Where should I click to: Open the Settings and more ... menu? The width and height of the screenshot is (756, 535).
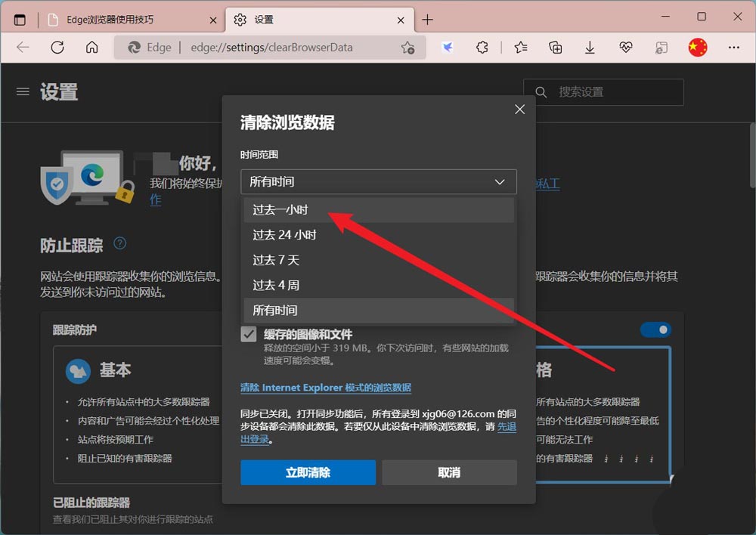[734, 47]
